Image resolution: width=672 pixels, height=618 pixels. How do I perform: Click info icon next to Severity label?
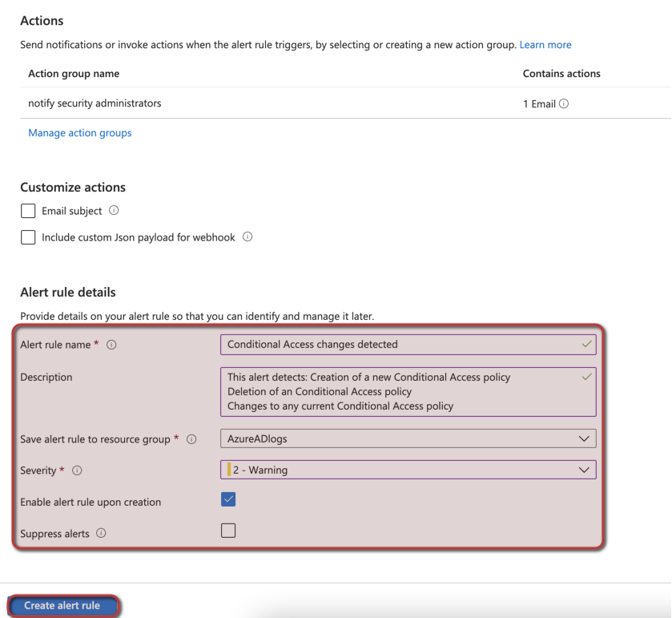77,471
